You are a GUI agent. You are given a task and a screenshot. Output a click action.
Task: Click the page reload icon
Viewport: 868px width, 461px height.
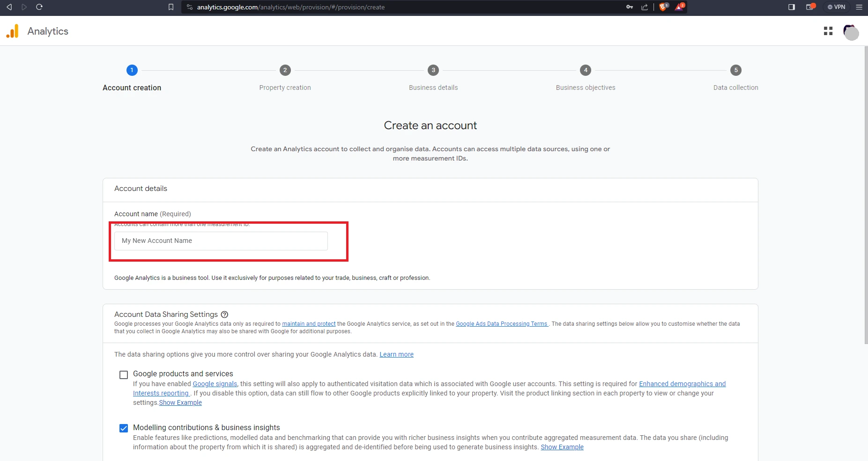(39, 7)
